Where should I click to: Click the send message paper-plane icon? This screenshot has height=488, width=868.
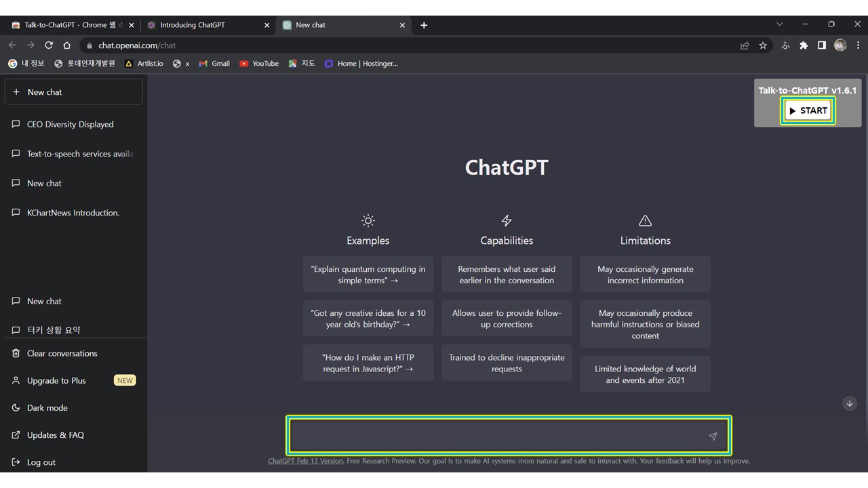point(713,436)
